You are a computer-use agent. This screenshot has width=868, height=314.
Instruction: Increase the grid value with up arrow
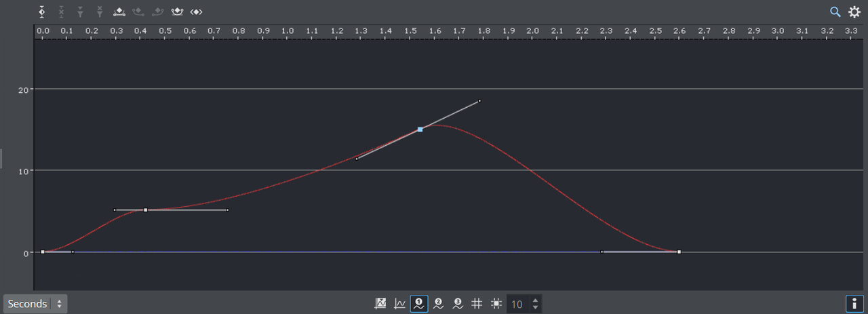coord(536,300)
